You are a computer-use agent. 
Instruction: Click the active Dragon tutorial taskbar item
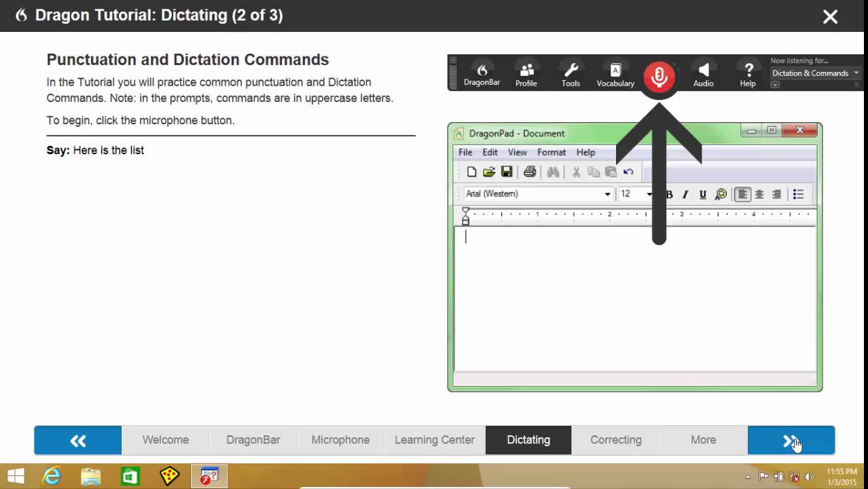[209, 476]
